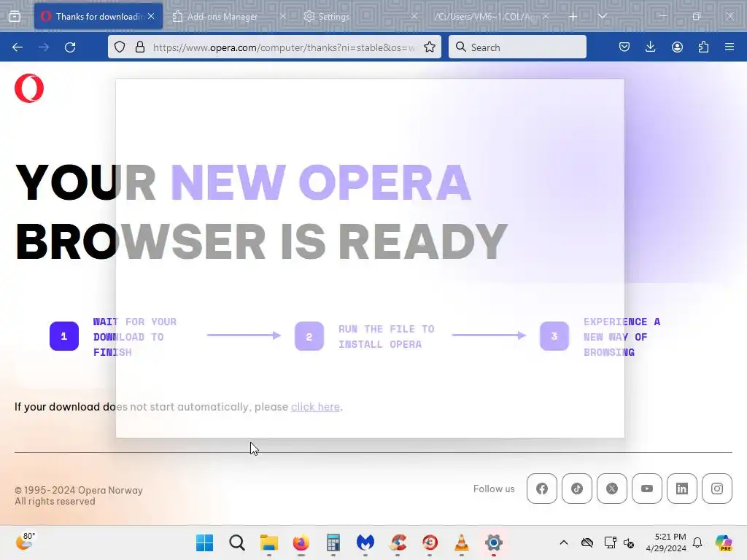Screen dimensions: 747x560
Task: Open Firefox from the taskbar
Action: click(301, 542)
